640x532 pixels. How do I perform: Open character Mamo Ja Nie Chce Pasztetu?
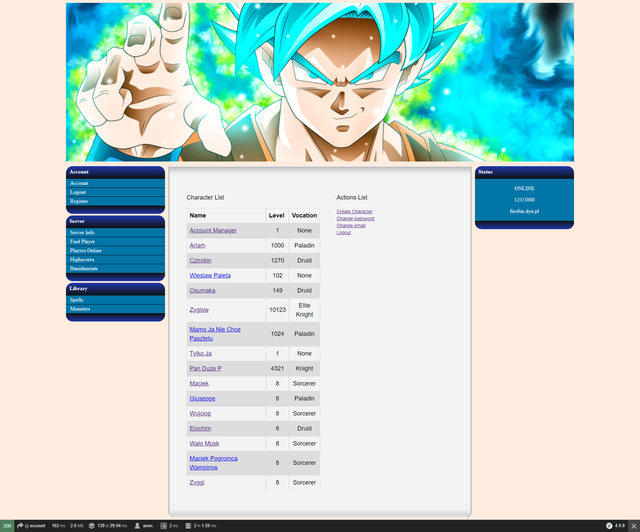pos(215,334)
